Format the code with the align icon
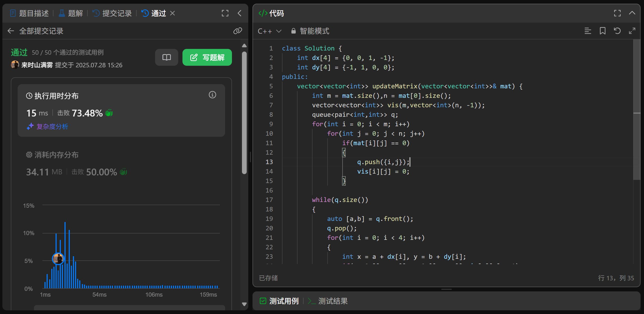The image size is (644, 314). tap(588, 31)
